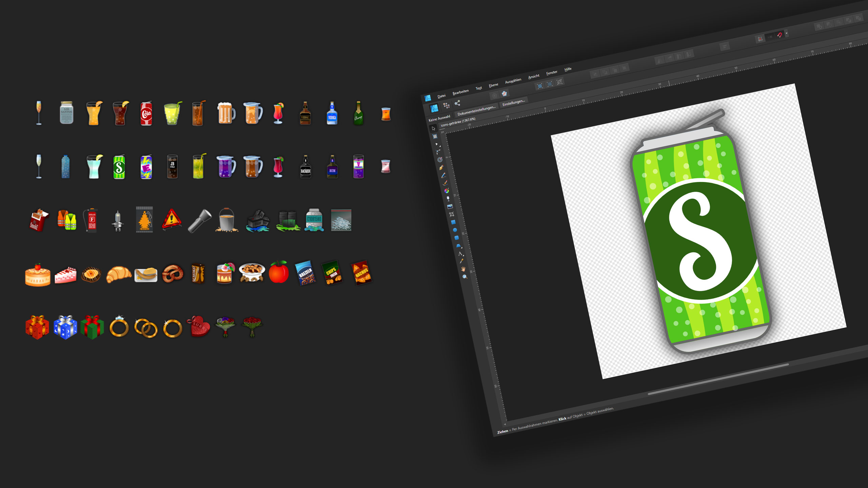Open the Hilfe menu

[568, 69]
